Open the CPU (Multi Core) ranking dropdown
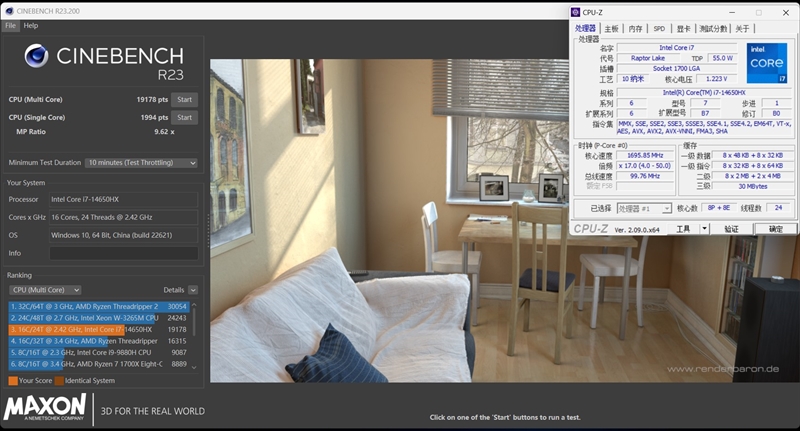The width and height of the screenshot is (800, 431). click(x=45, y=290)
